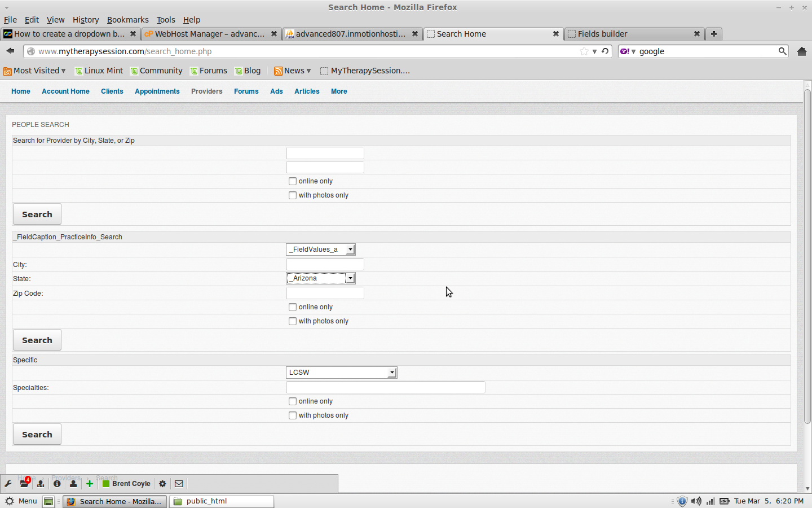Click the Appointments navigation link
This screenshot has width=812, height=508.
coord(157,91)
